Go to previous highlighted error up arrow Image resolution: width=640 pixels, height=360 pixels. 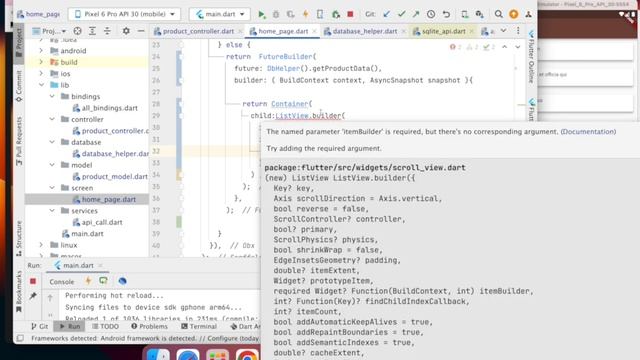(504, 47)
